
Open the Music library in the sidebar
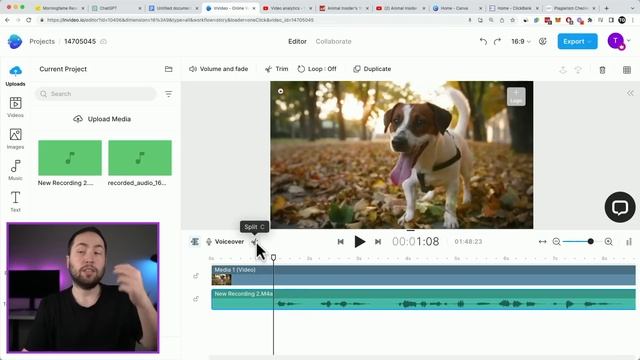point(16,170)
